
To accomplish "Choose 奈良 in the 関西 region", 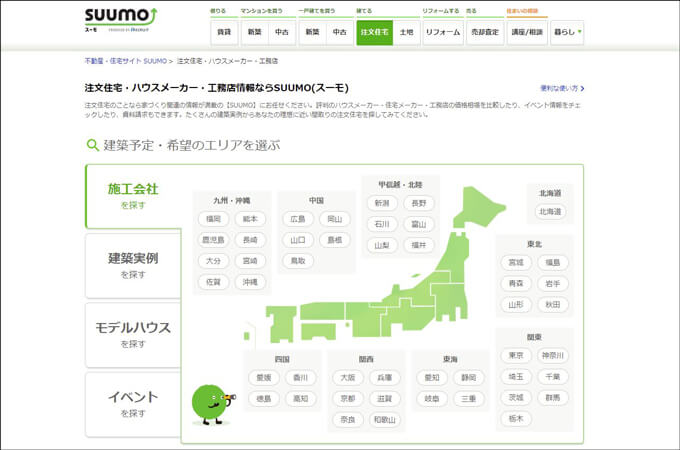I will pyautogui.click(x=348, y=420).
